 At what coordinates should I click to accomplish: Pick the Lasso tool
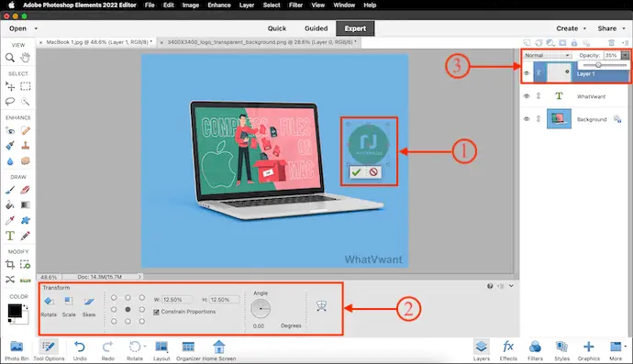pyautogui.click(x=10, y=101)
